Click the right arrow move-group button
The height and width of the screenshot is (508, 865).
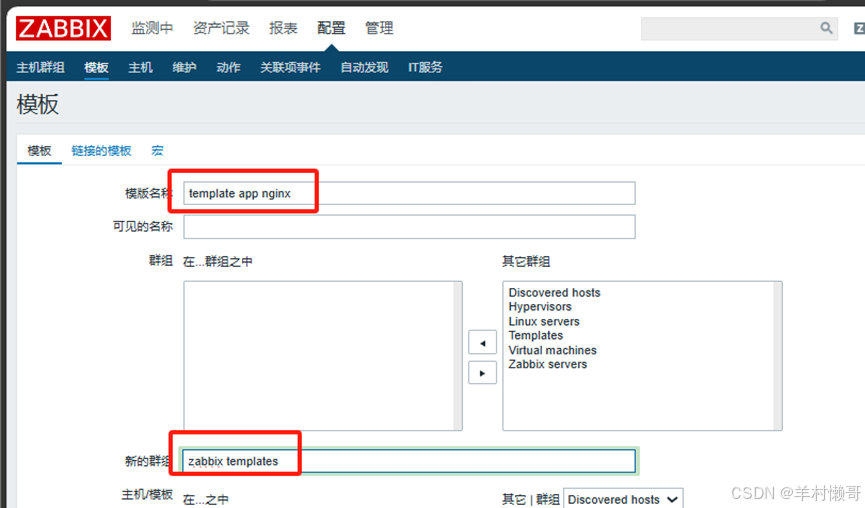point(482,373)
